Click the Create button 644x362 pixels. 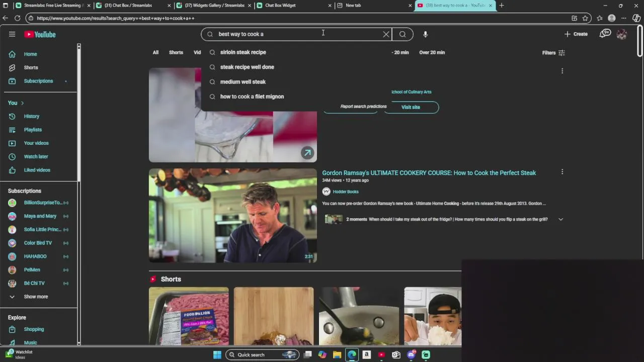click(576, 34)
